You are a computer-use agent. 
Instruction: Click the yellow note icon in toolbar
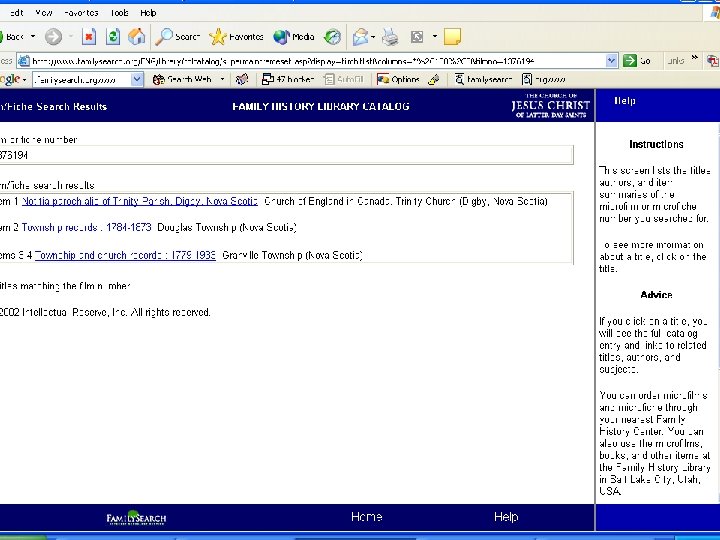[x=452, y=37]
